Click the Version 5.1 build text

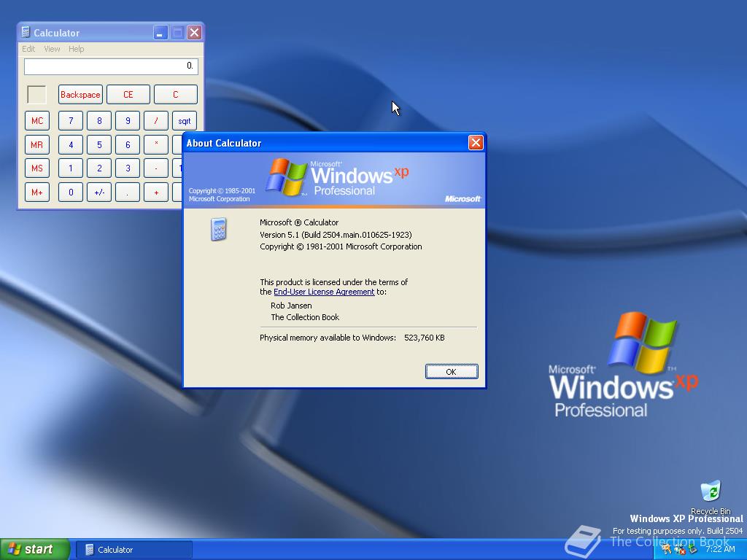pos(336,235)
